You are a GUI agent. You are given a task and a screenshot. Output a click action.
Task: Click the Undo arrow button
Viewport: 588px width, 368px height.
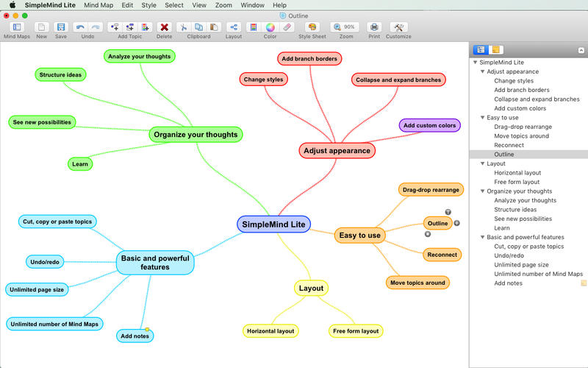click(80, 27)
